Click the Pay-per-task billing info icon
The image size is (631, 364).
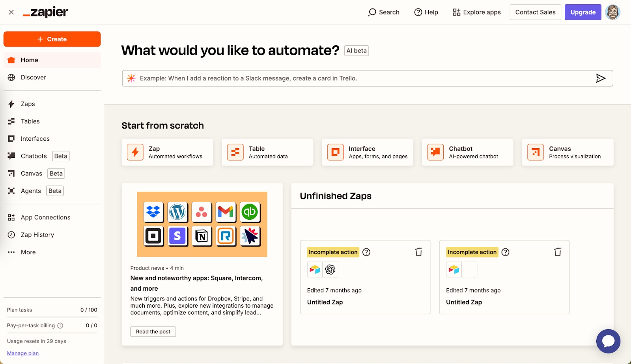(60, 326)
